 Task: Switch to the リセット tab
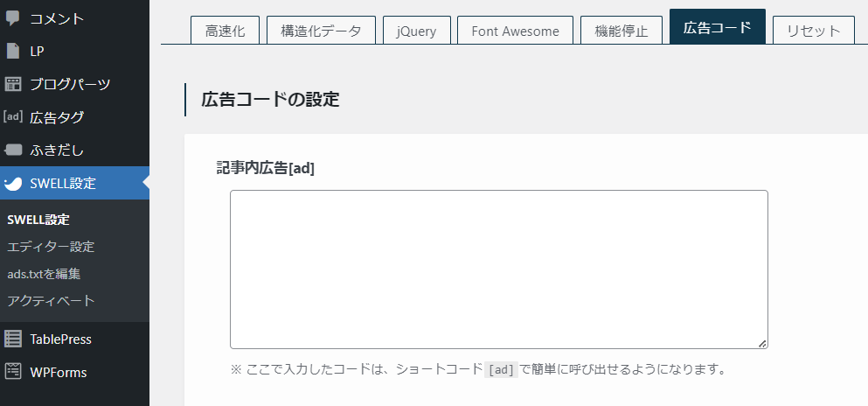pyautogui.click(x=814, y=30)
